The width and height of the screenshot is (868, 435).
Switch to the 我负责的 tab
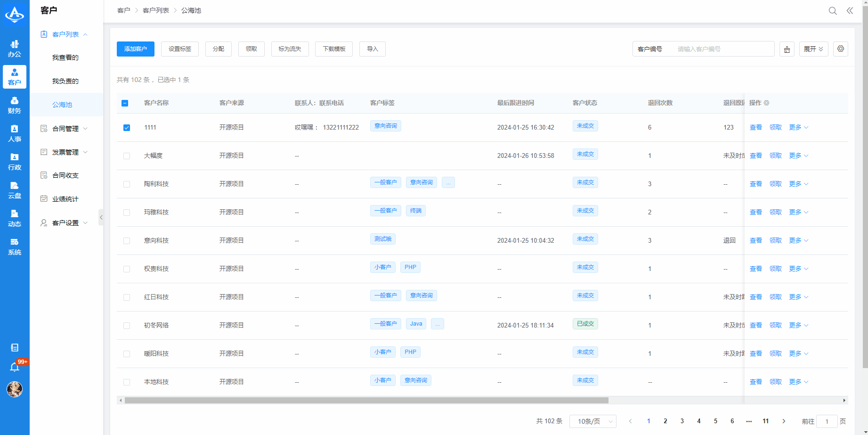(x=65, y=81)
